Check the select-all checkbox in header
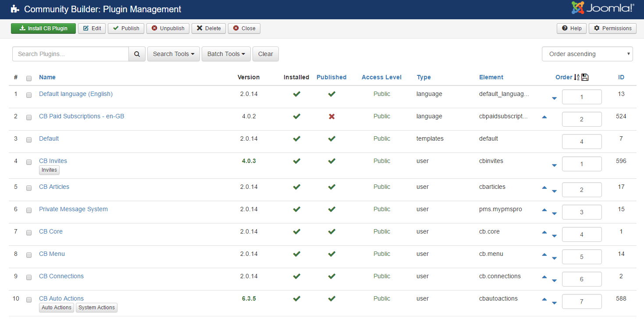 point(29,79)
